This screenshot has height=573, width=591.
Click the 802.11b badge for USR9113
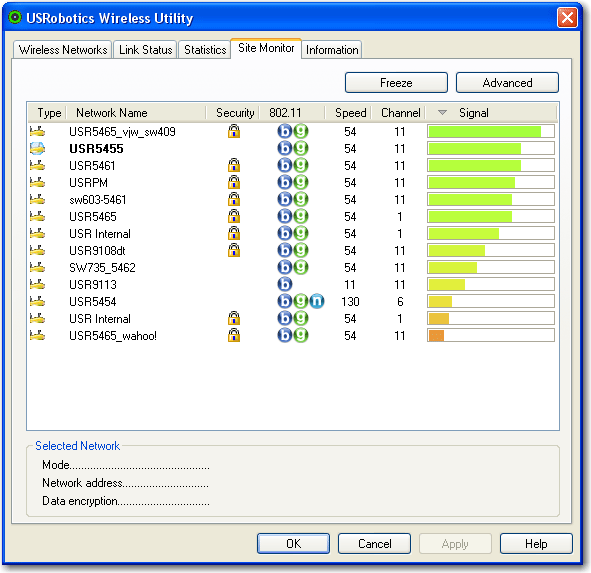[x=285, y=284]
